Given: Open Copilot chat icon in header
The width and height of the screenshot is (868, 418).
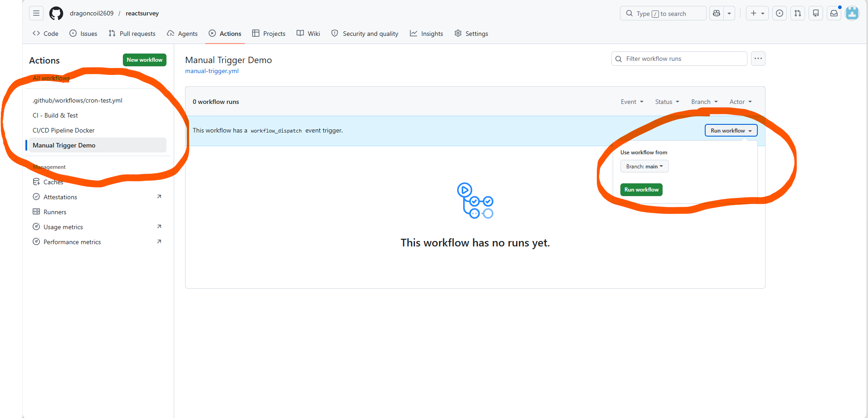Looking at the screenshot, I should tap(717, 13).
